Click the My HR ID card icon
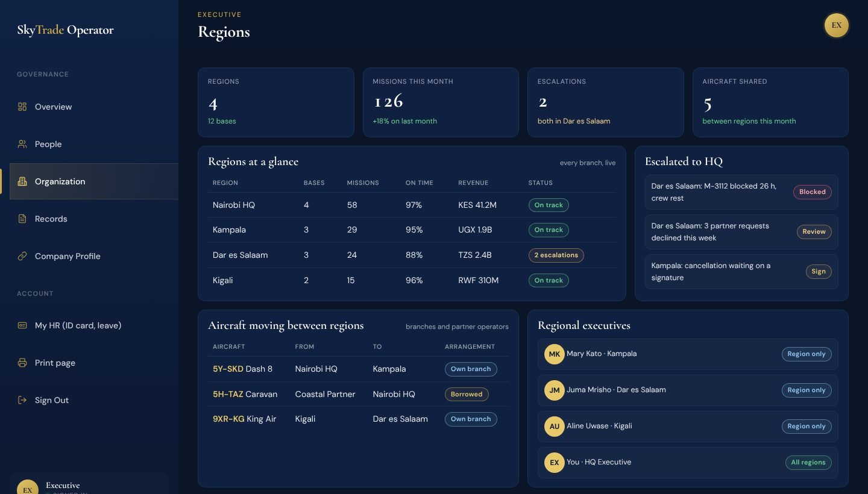The width and height of the screenshot is (868, 494). (x=22, y=325)
